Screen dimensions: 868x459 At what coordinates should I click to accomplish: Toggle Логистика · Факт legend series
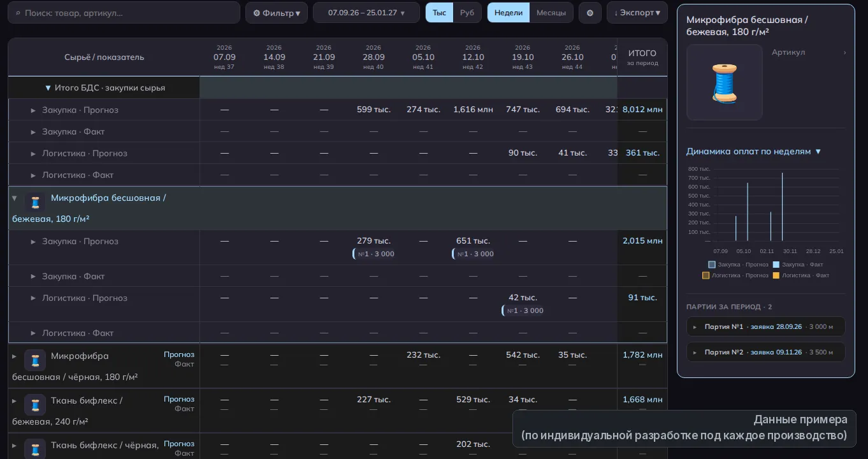(x=801, y=275)
